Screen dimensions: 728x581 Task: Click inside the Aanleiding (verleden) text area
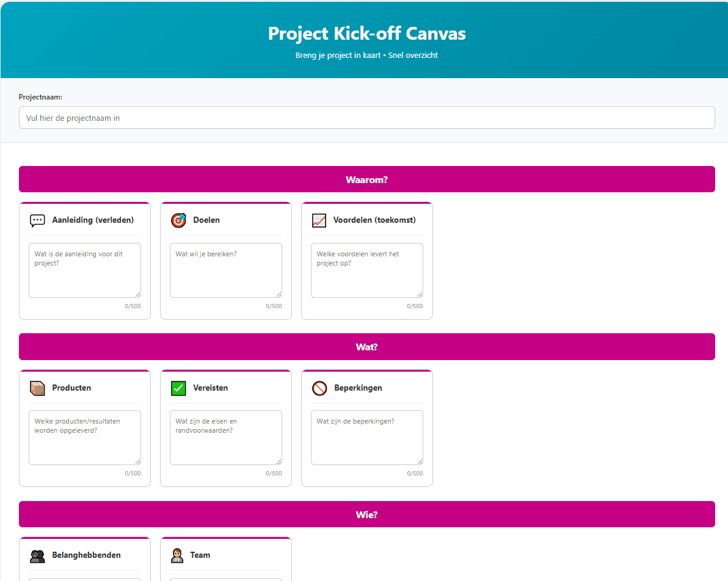84,270
